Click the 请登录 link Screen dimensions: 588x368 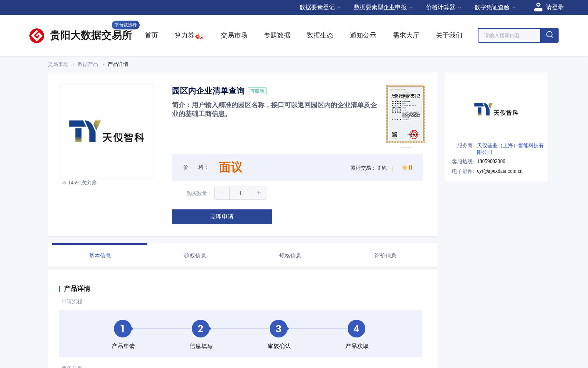555,7
